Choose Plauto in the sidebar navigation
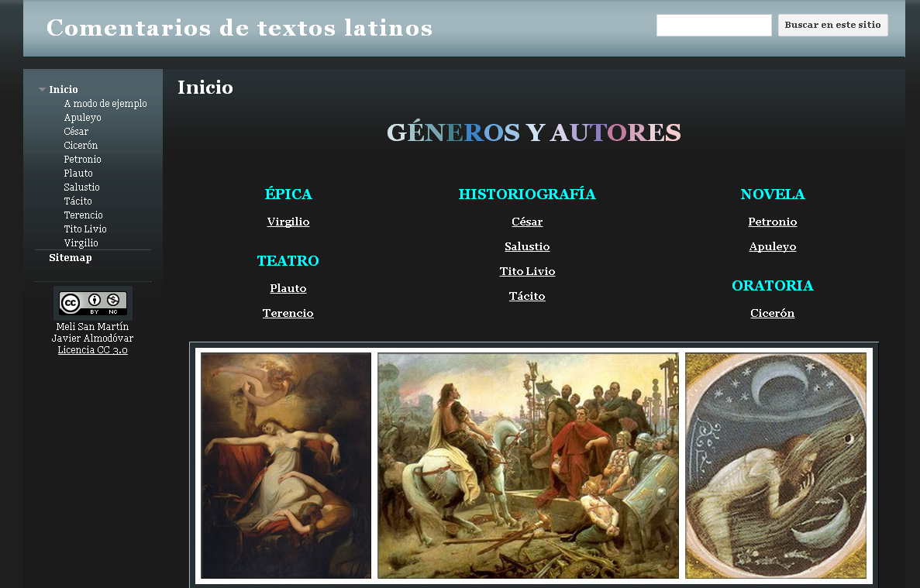This screenshot has height=588, width=920. pyautogui.click(x=78, y=174)
